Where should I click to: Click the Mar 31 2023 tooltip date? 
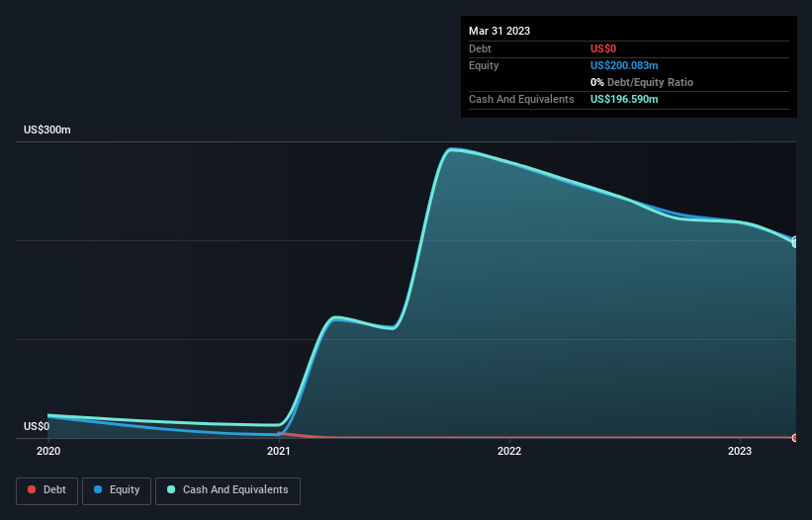(x=499, y=31)
